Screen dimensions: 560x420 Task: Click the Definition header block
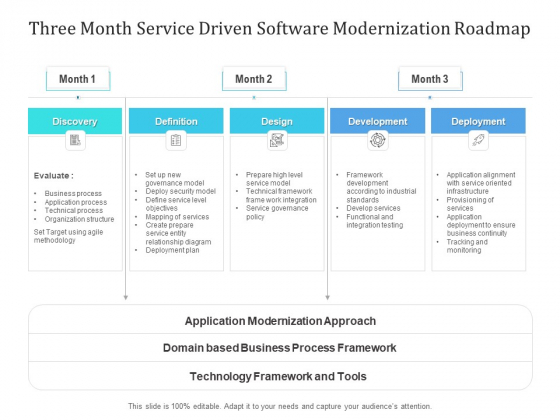[176, 121]
